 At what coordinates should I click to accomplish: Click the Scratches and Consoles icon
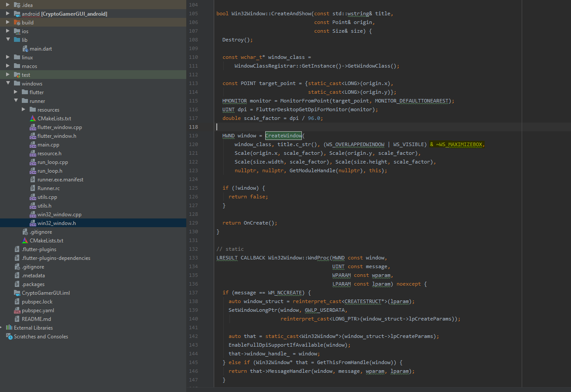9,336
